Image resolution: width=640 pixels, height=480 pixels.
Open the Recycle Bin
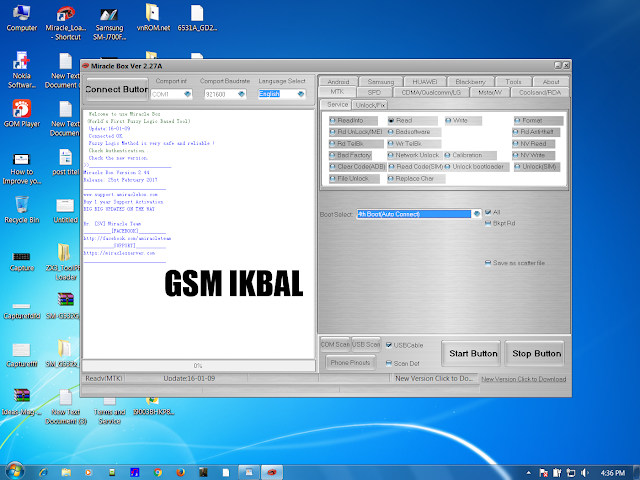(22, 209)
